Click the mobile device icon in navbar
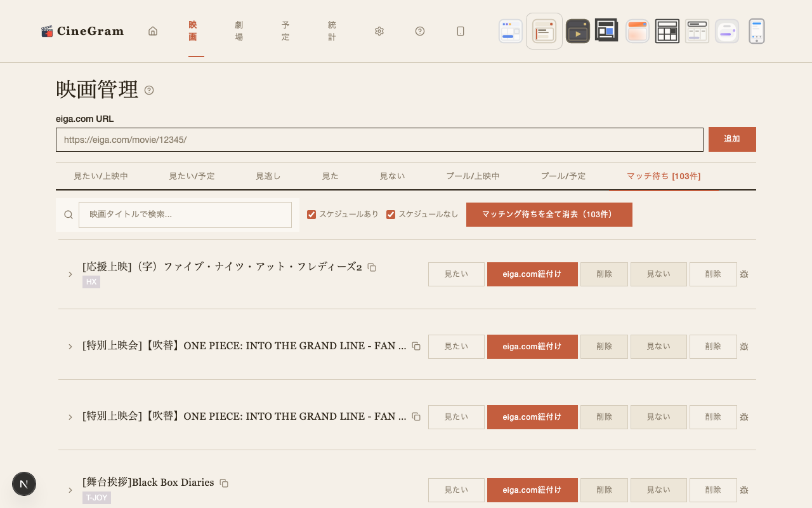 pyautogui.click(x=461, y=31)
